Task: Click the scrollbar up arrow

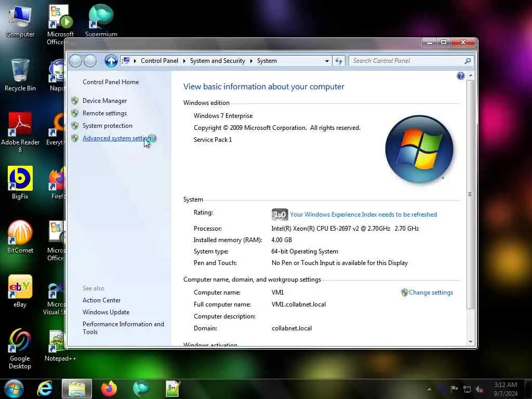Action: pyautogui.click(x=470, y=75)
